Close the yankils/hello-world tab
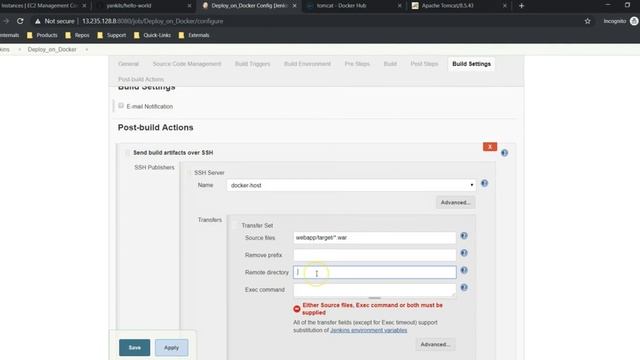The height and width of the screenshot is (360, 640). (x=189, y=6)
